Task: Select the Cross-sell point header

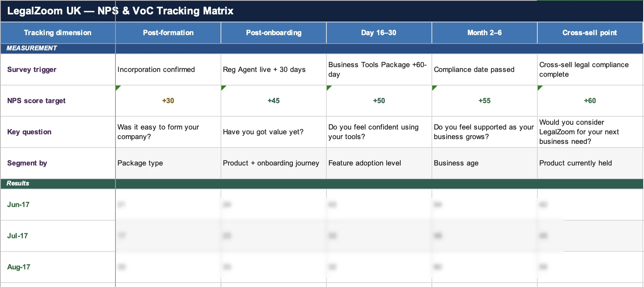Action: (x=590, y=33)
